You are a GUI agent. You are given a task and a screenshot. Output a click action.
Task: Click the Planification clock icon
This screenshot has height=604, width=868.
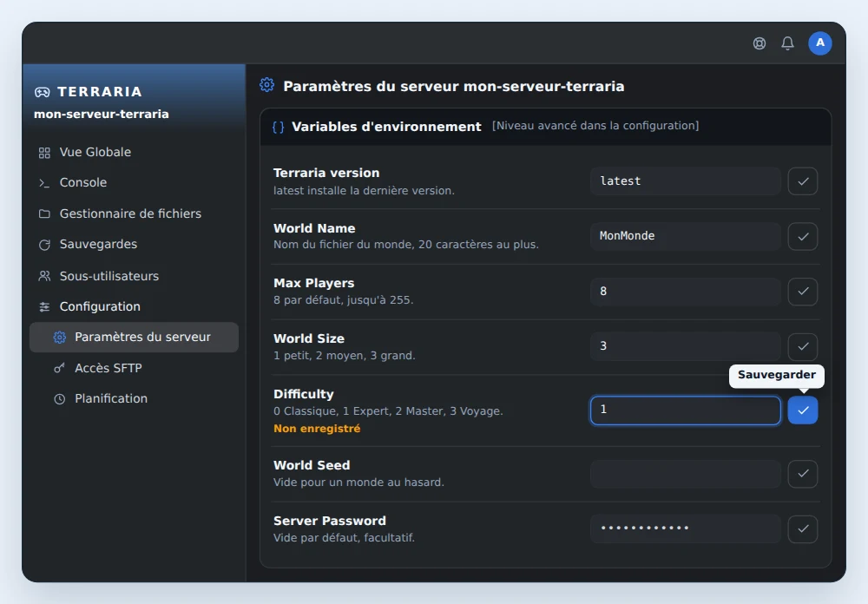59,399
